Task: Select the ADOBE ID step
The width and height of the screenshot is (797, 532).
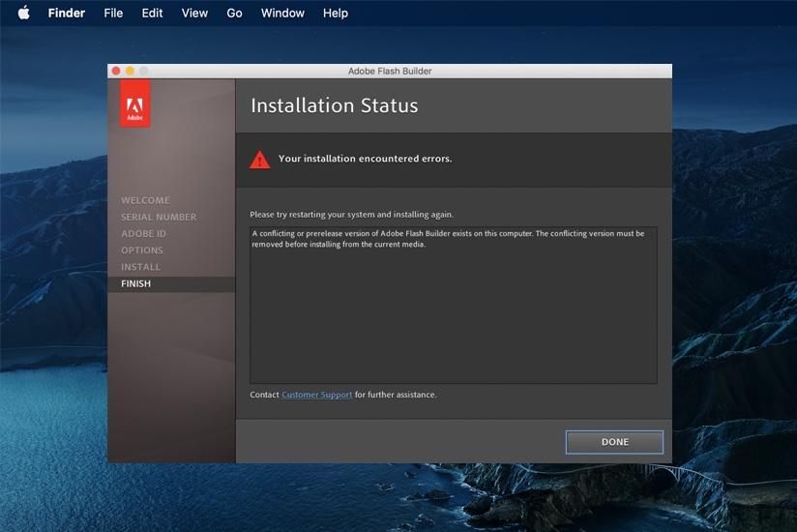Action: pos(143,234)
